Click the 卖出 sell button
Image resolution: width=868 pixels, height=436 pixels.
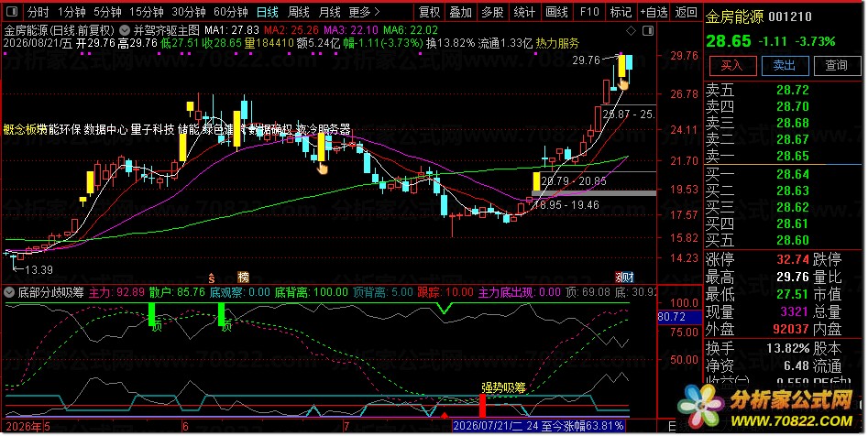pyautogui.click(x=785, y=65)
